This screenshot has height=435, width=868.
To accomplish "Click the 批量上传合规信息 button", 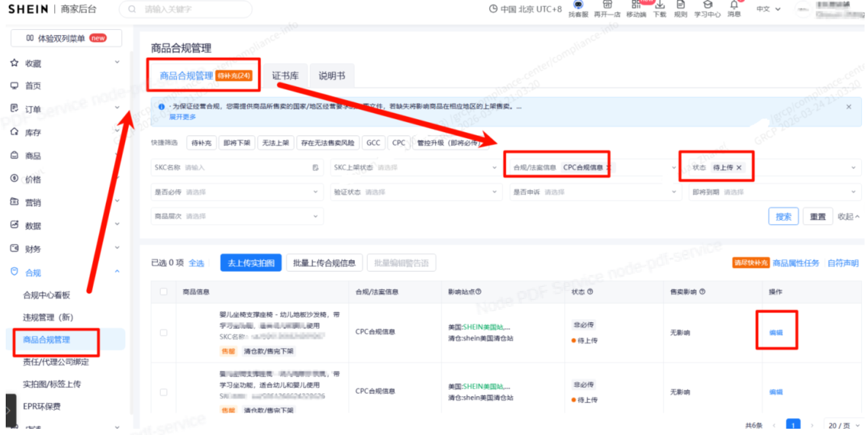I will click(324, 263).
